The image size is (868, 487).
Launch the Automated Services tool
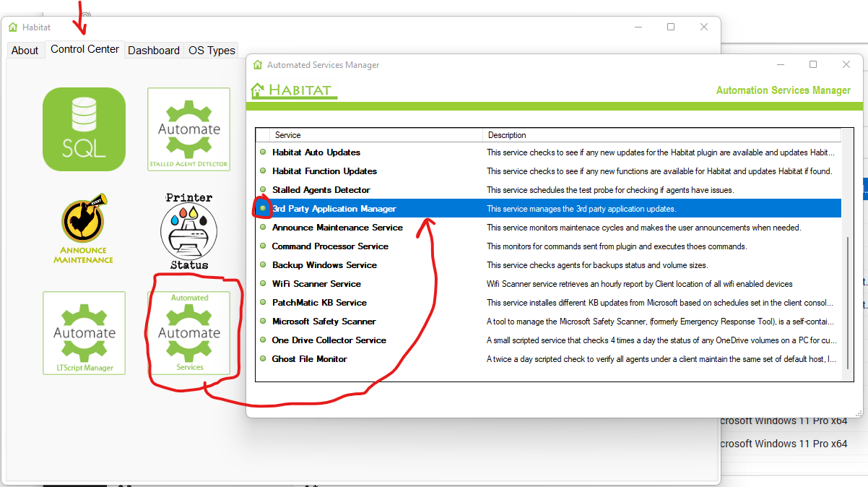[188, 333]
